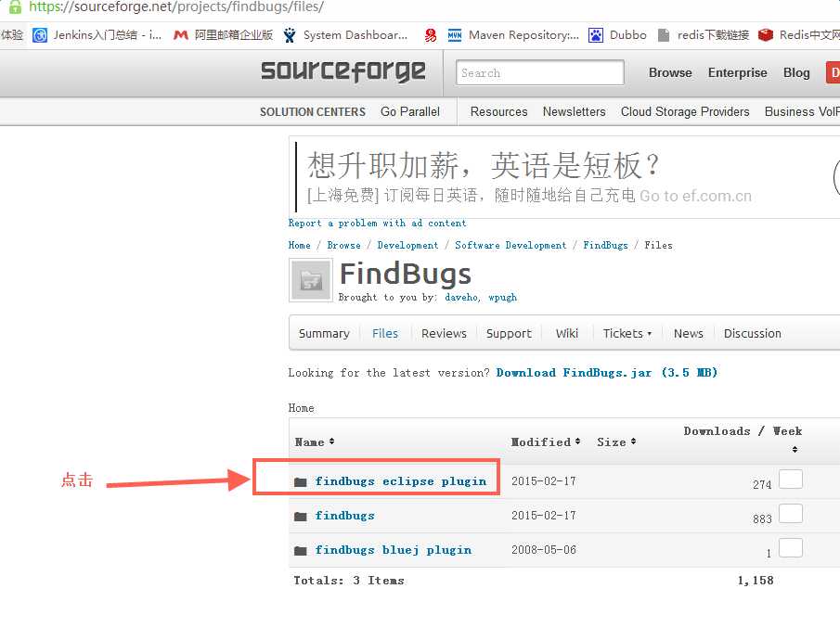Go to Software Development breadcrumb link
The image size is (840, 640).
[510, 245]
